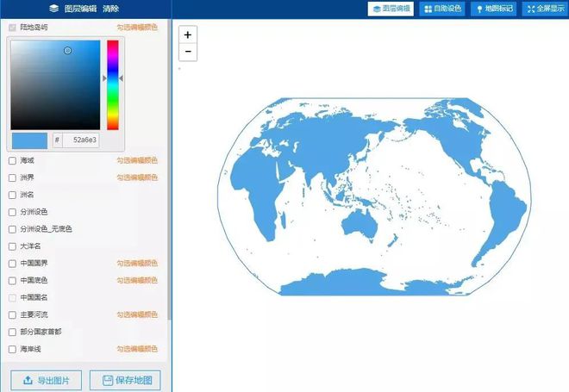Tick the 分洲设色 checkbox
Image resolution: width=569 pixels, height=392 pixels.
pos(12,212)
